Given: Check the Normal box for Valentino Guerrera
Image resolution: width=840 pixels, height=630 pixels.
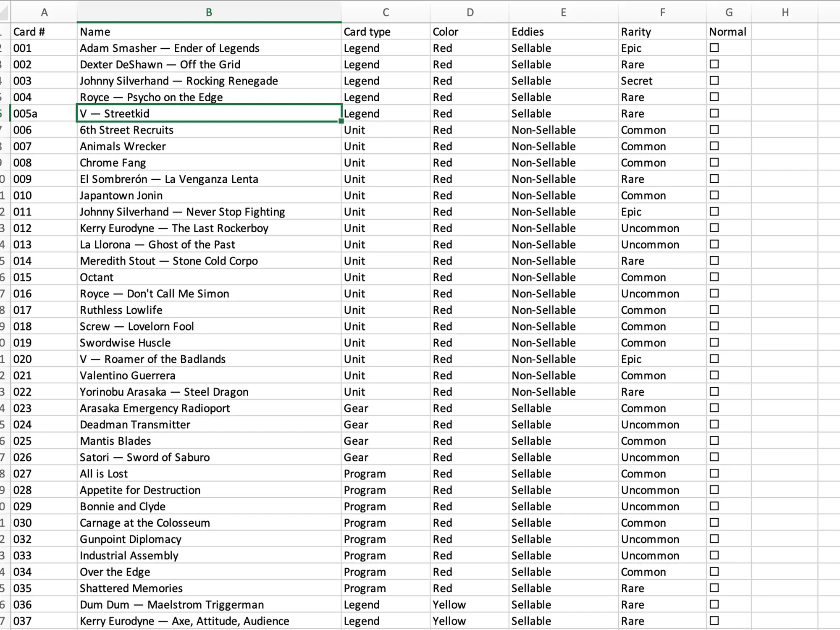Looking at the screenshot, I should point(714,375).
